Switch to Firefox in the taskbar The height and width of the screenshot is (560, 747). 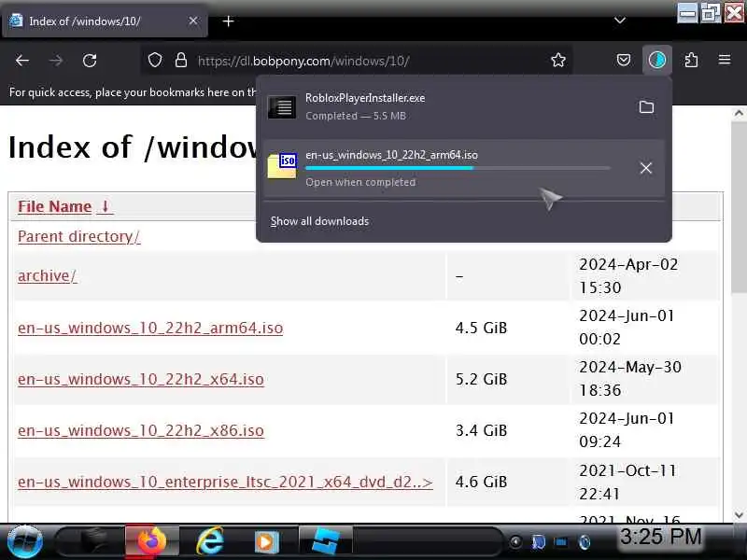click(152, 541)
